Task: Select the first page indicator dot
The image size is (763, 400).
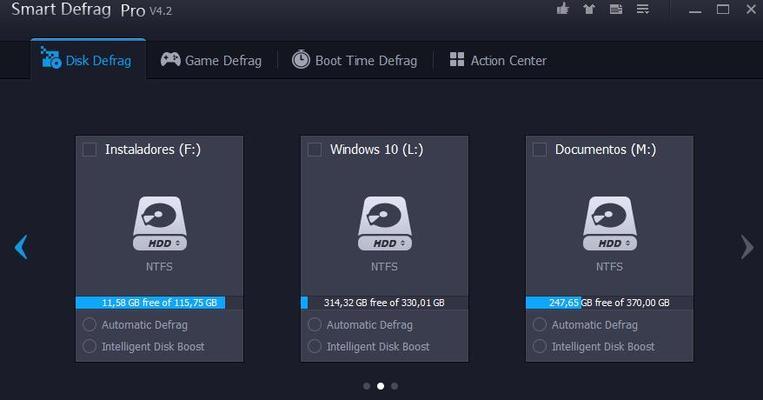Action: [366, 386]
